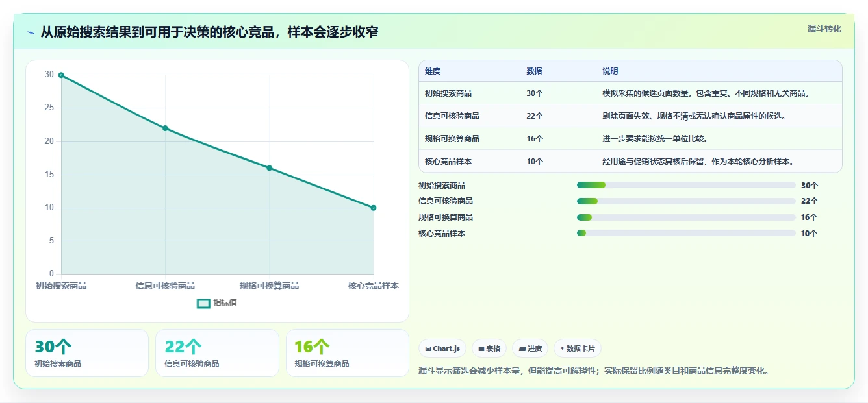Toggle the 指标值 legend item
Image resolution: width=868 pixels, height=403 pixels.
217,303
